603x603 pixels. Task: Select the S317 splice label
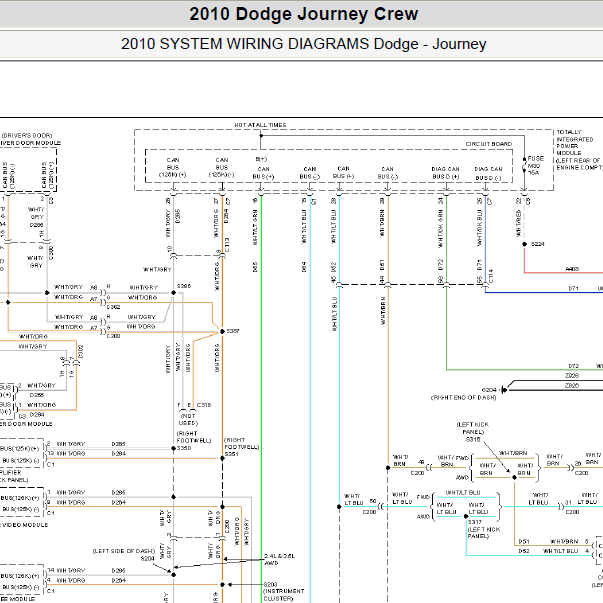pyautogui.click(x=475, y=522)
